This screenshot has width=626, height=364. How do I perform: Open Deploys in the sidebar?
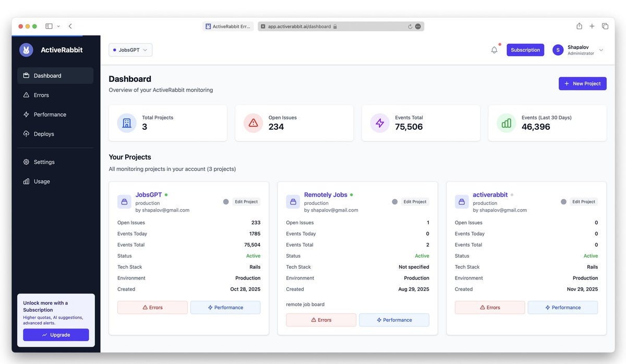pyautogui.click(x=55, y=134)
